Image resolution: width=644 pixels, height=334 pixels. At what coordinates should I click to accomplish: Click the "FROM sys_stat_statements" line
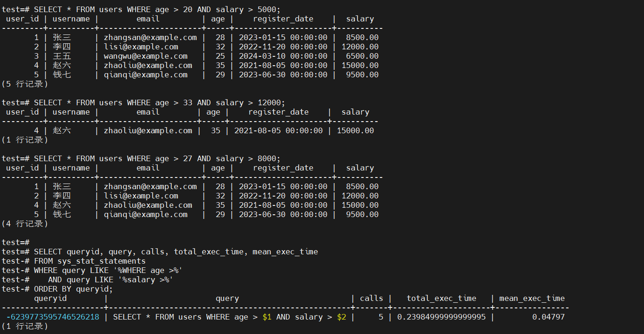pyautogui.click(x=89, y=261)
